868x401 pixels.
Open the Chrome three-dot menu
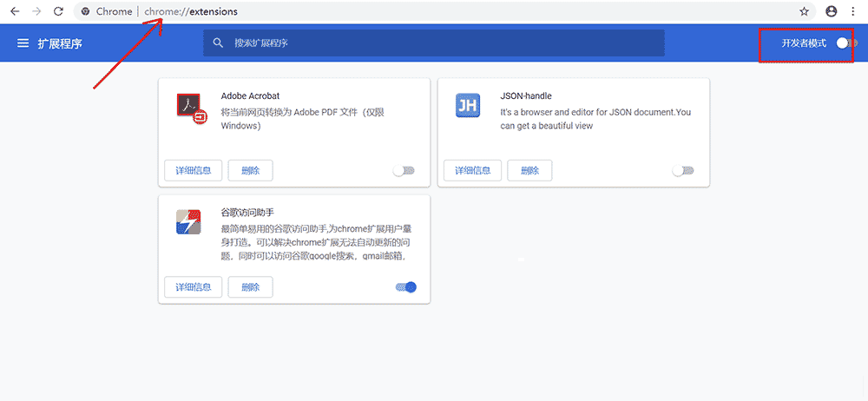(852, 11)
